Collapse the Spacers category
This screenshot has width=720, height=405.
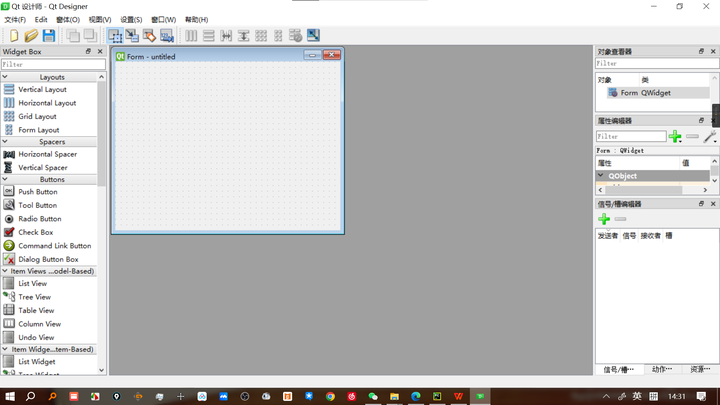coord(5,141)
